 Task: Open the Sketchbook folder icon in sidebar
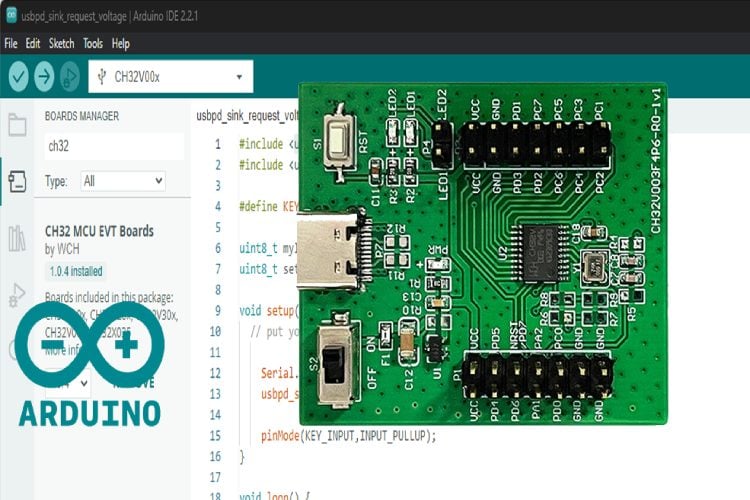tap(17, 125)
